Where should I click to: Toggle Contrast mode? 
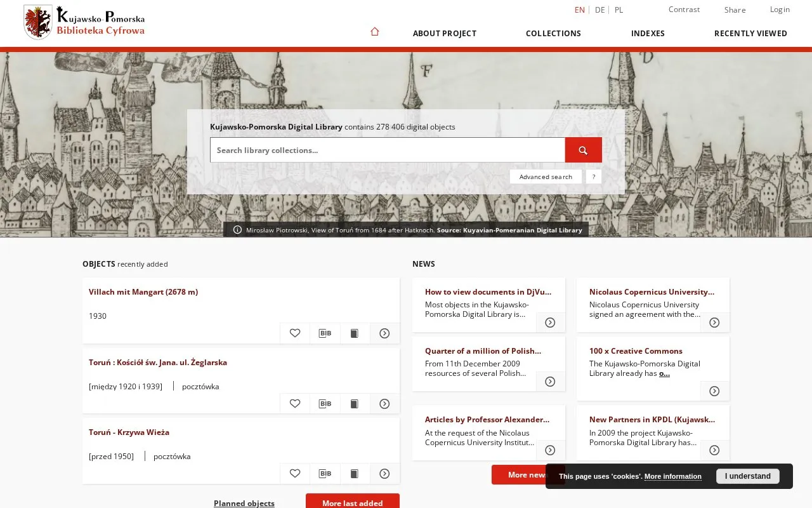684,10
